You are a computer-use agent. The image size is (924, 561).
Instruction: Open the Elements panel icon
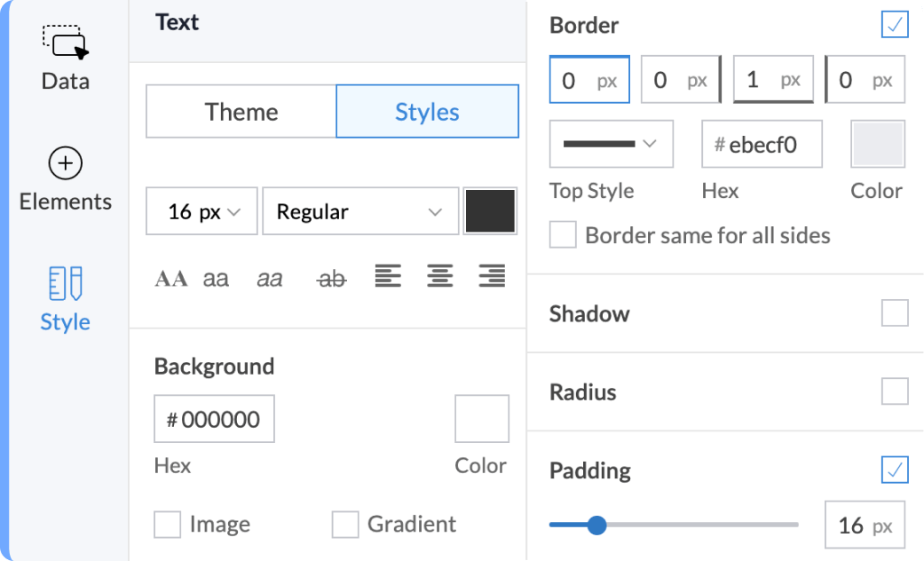click(66, 164)
